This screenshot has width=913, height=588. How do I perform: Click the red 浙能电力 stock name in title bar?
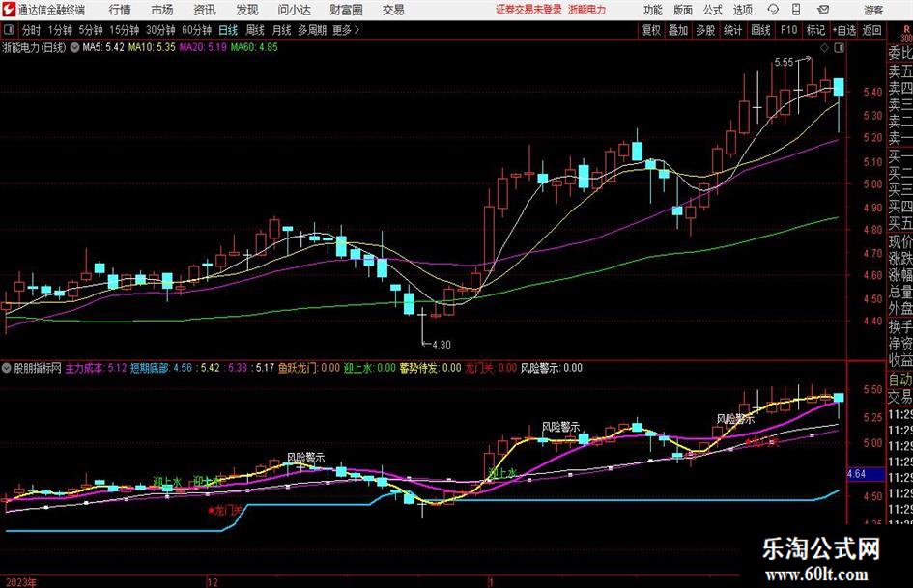(x=587, y=10)
